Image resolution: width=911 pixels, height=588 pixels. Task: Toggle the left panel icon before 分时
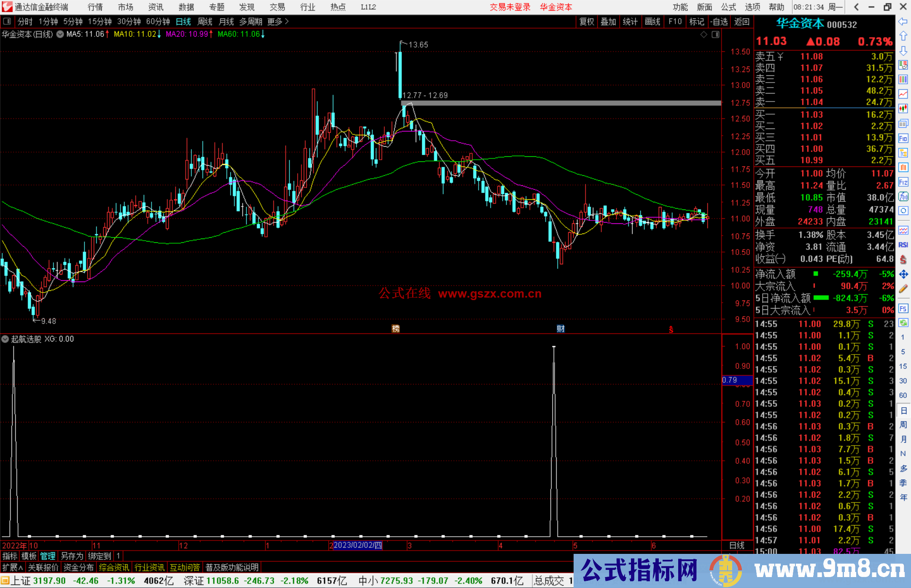point(7,21)
